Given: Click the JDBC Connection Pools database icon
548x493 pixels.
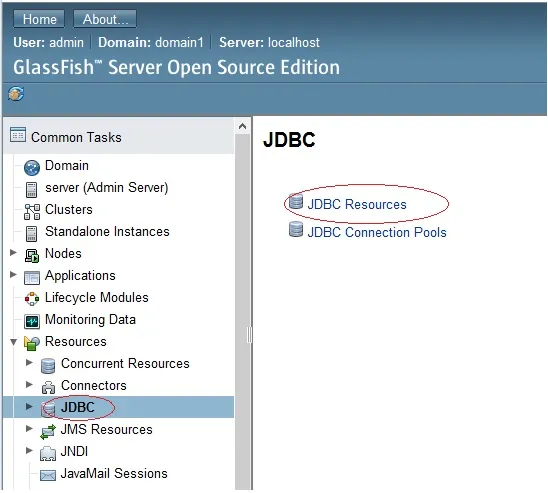Looking at the screenshot, I should click(x=296, y=229).
